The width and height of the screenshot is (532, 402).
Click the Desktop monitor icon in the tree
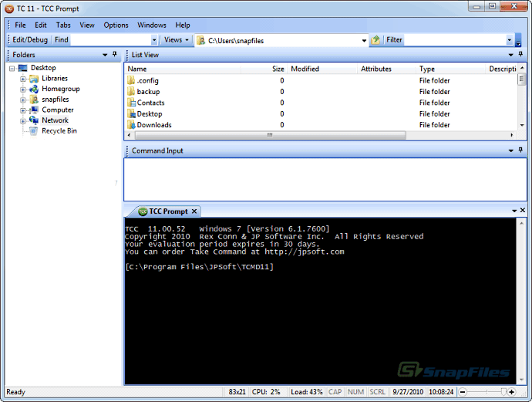(x=22, y=68)
